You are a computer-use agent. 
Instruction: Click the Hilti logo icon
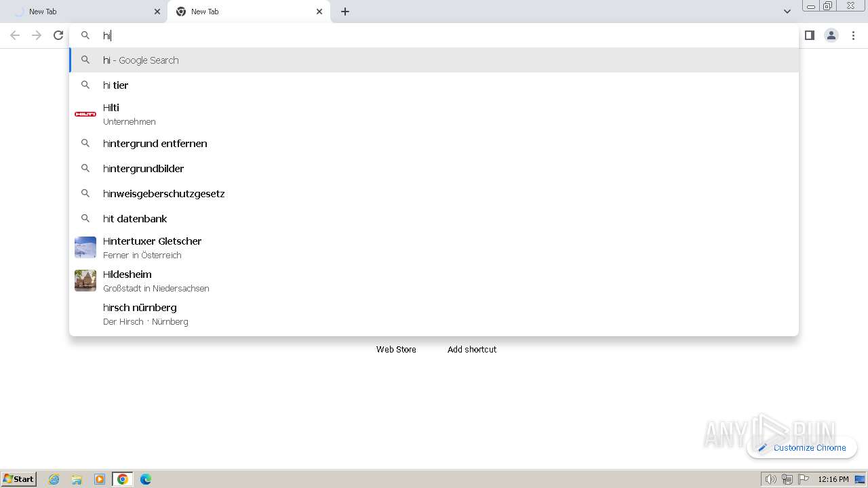tap(85, 114)
